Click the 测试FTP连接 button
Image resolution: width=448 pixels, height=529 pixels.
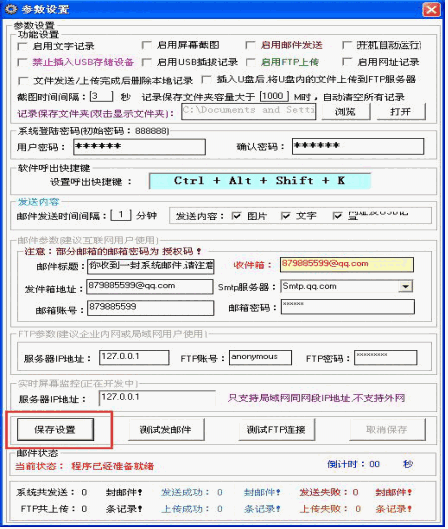pos(277,429)
